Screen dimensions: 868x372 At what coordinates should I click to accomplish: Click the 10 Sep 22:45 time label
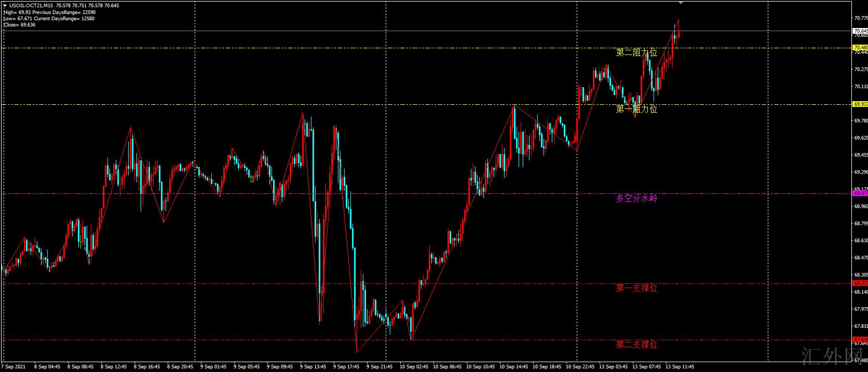(580, 367)
